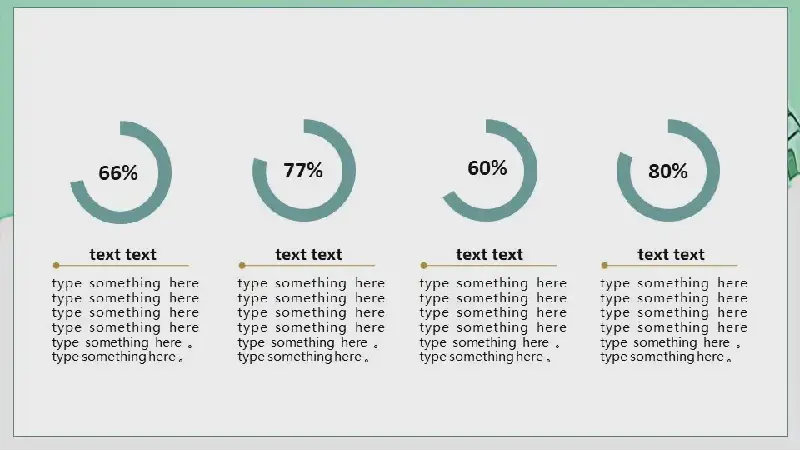Click the 66% percentage label
Viewport: 800px width, 450px height.
[118, 173]
